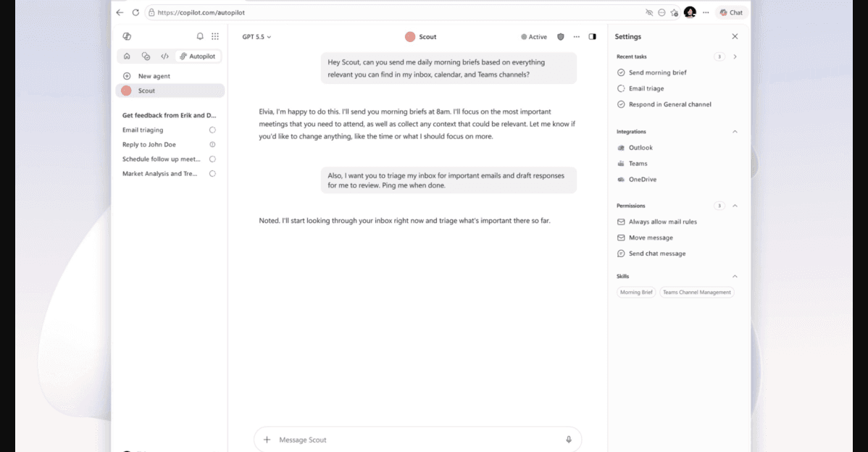Image resolution: width=868 pixels, height=452 pixels.
Task: Expand Recent tasks with the chevron arrow
Action: pyautogui.click(x=735, y=56)
